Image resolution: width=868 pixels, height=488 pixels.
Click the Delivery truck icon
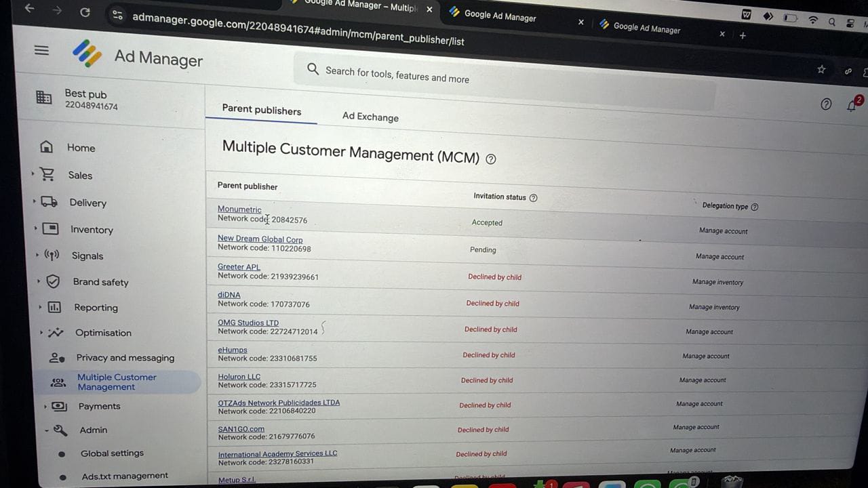[x=49, y=201]
